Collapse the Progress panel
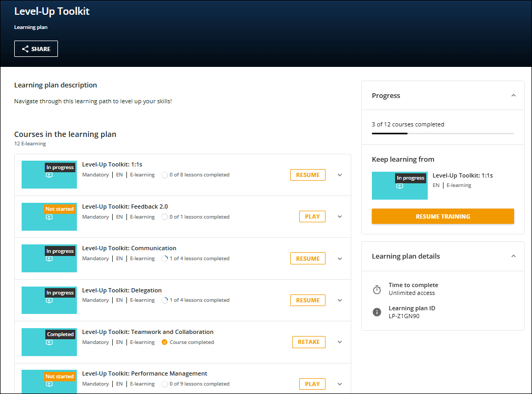Screen dimensions: 532x394 point(513,95)
